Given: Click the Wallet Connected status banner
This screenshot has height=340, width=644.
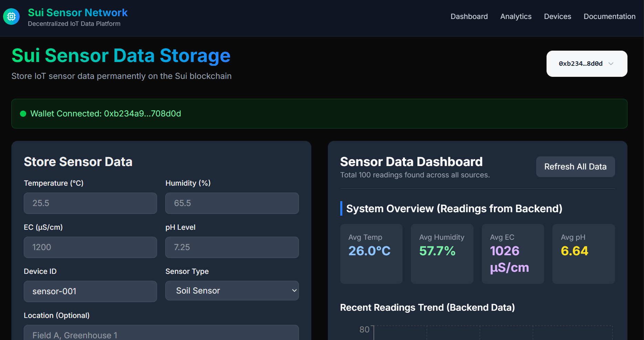Looking at the screenshot, I should (319, 113).
